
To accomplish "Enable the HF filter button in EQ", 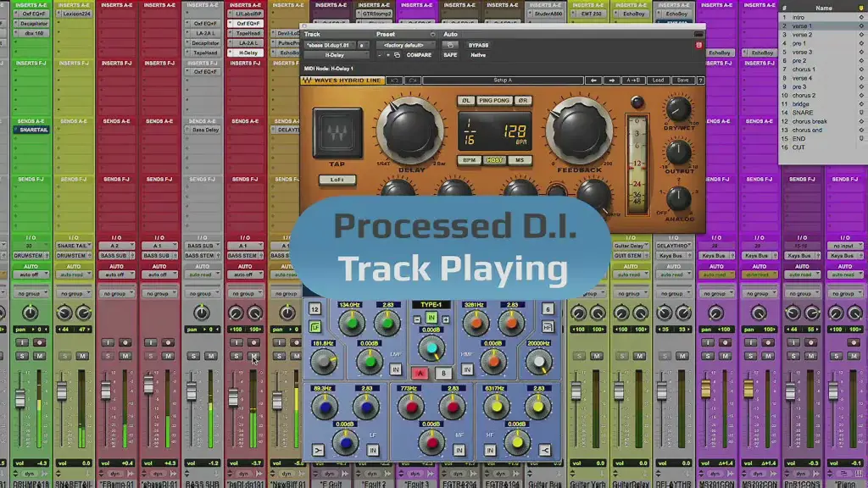I will point(548,327).
